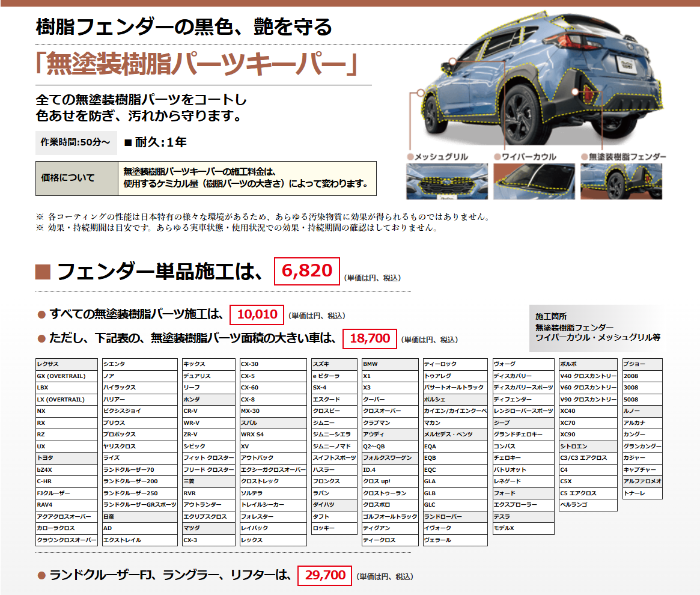Click the 無塗装樹脂パーツキーパー heading
This screenshot has height=595, width=700.
196,64
